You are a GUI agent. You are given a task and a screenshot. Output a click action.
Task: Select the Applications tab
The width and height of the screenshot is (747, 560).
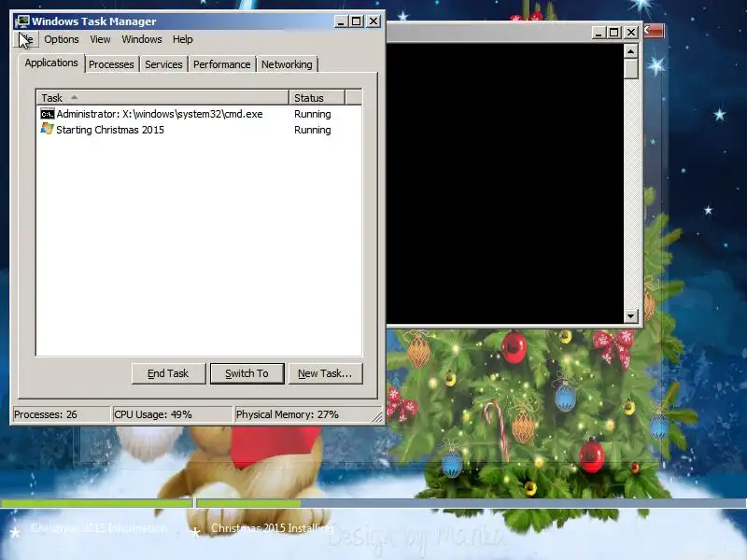coord(51,63)
